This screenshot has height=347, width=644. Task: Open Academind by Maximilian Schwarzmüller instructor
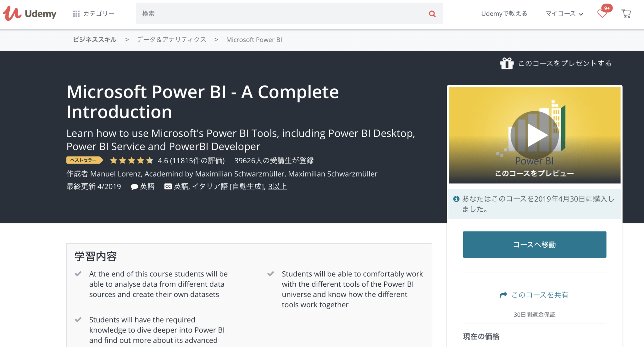pos(214,174)
